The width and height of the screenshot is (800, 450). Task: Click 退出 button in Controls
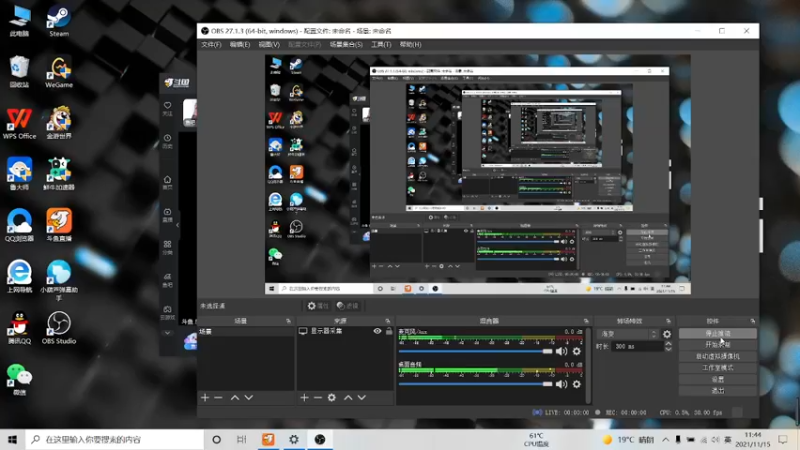(717, 391)
